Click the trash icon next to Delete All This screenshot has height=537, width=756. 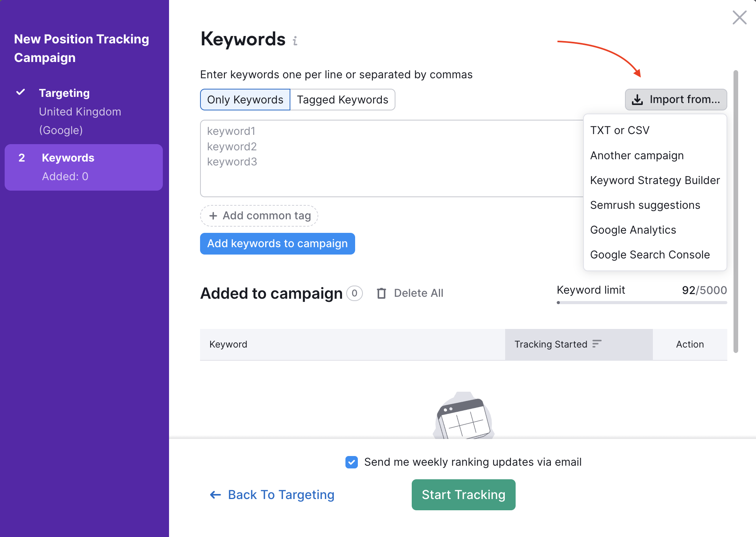381,293
